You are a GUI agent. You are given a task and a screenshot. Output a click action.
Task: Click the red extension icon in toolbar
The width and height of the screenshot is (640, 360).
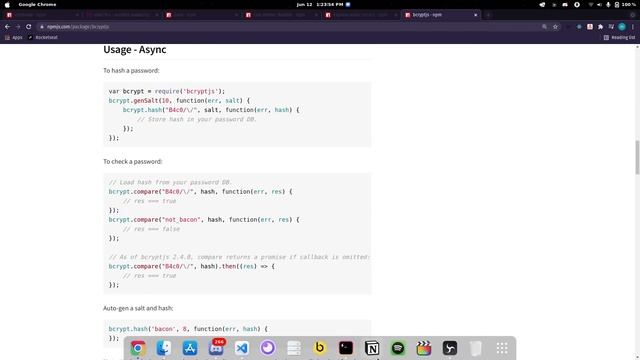590,27
